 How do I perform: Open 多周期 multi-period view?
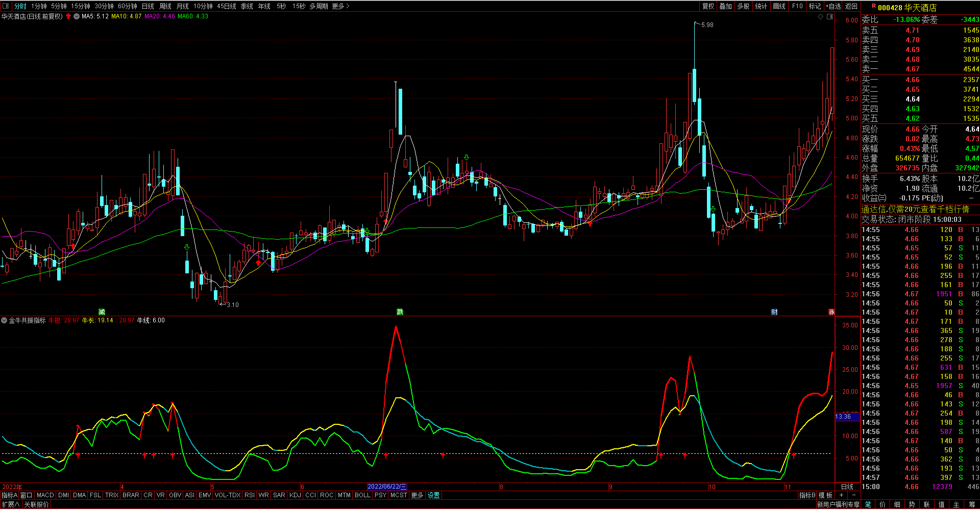point(318,6)
